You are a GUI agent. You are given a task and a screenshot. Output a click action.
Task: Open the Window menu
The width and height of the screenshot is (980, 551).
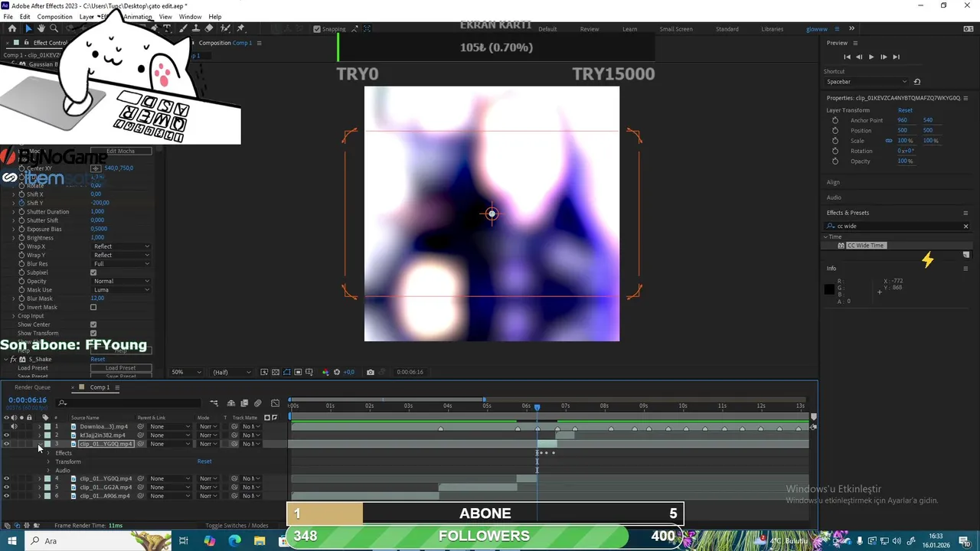190,17
